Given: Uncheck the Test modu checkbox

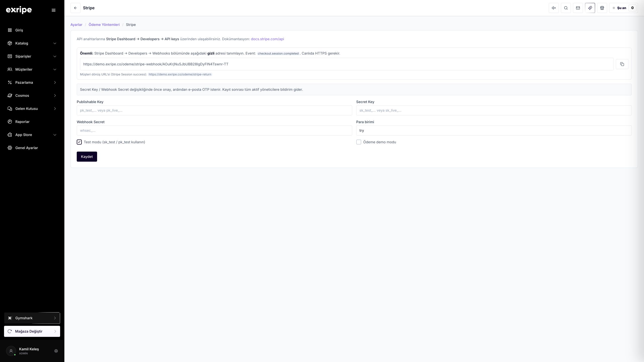Looking at the screenshot, I should pyautogui.click(x=79, y=142).
